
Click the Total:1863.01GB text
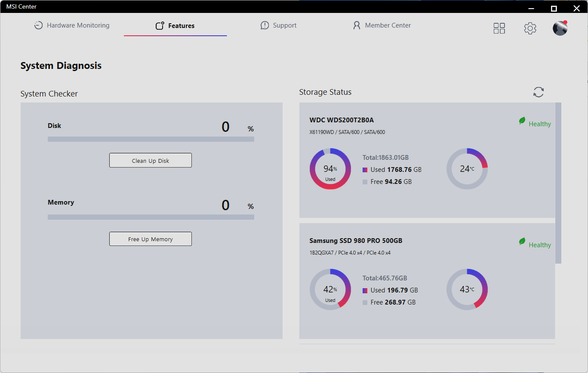(x=385, y=158)
